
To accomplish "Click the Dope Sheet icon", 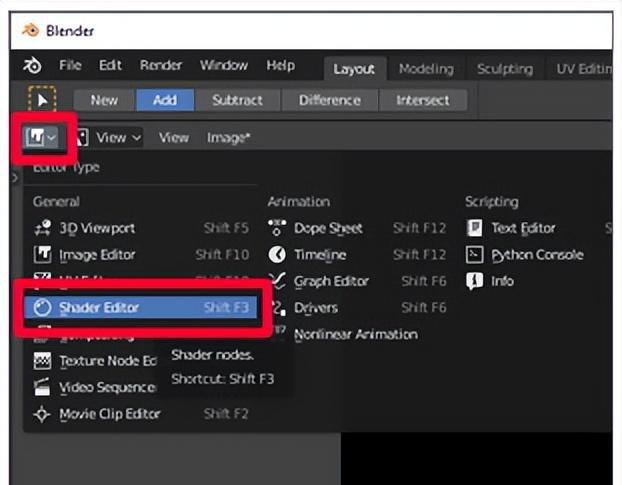I will tap(277, 228).
